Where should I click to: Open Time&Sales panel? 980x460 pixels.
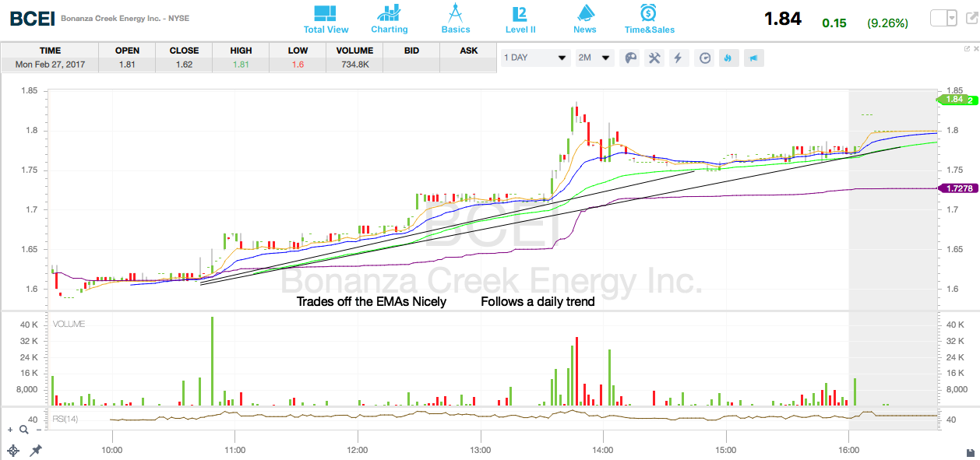(x=649, y=19)
